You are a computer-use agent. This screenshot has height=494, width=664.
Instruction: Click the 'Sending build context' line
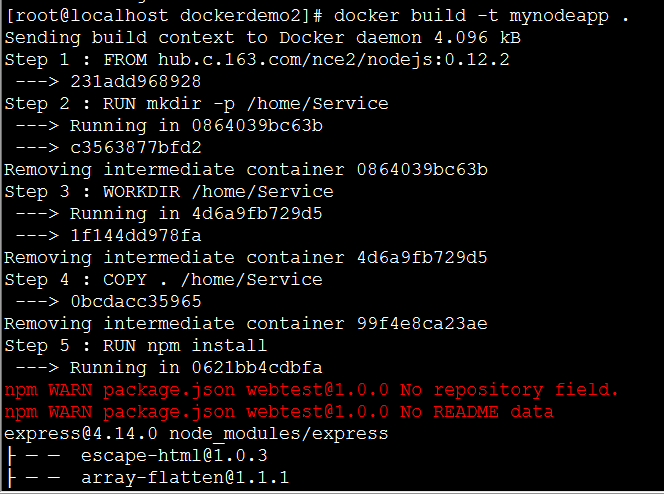tap(261, 37)
